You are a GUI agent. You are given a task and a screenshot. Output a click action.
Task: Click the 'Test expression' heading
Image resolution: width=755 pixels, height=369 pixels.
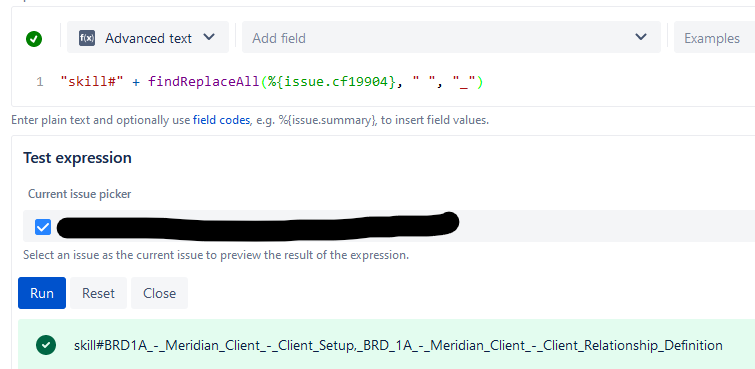click(x=77, y=158)
